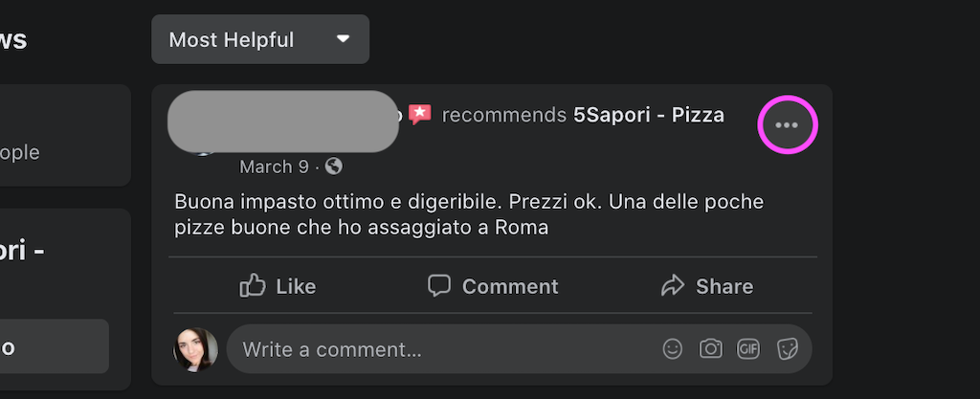Open the 5Sapori - Pizza page link
980x399 pixels.
[x=649, y=115]
